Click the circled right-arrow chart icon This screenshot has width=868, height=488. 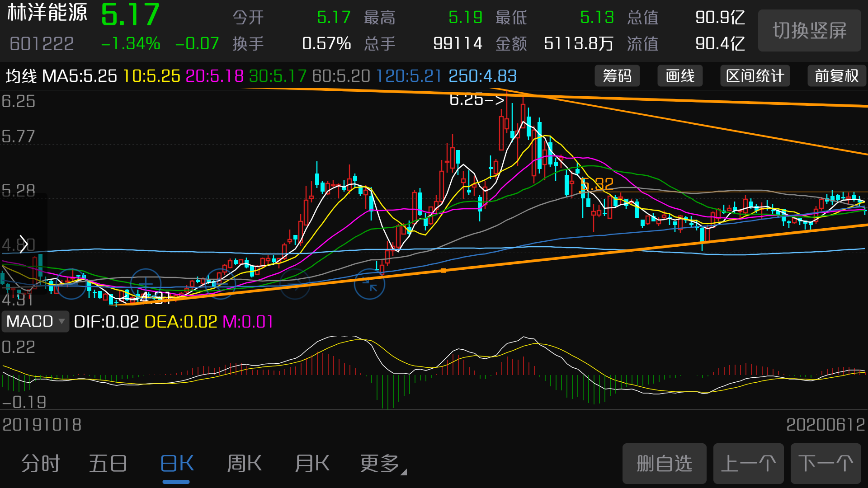pyautogui.click(x=295, y=284)
